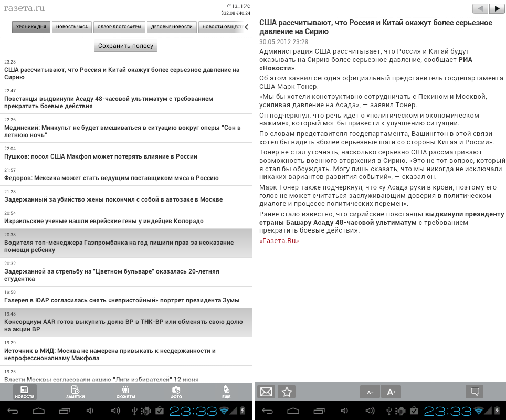The width and height of the screenshot is (506, 420).
Task: Switch to the НОВОСТЬ ЧАСА tab
Action: (x=72, y=27)
